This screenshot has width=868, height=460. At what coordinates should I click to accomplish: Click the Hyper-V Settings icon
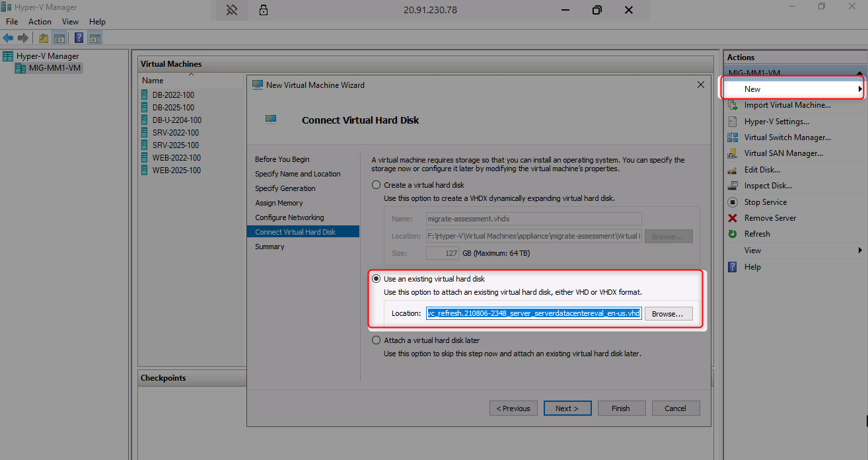[733, 122]
